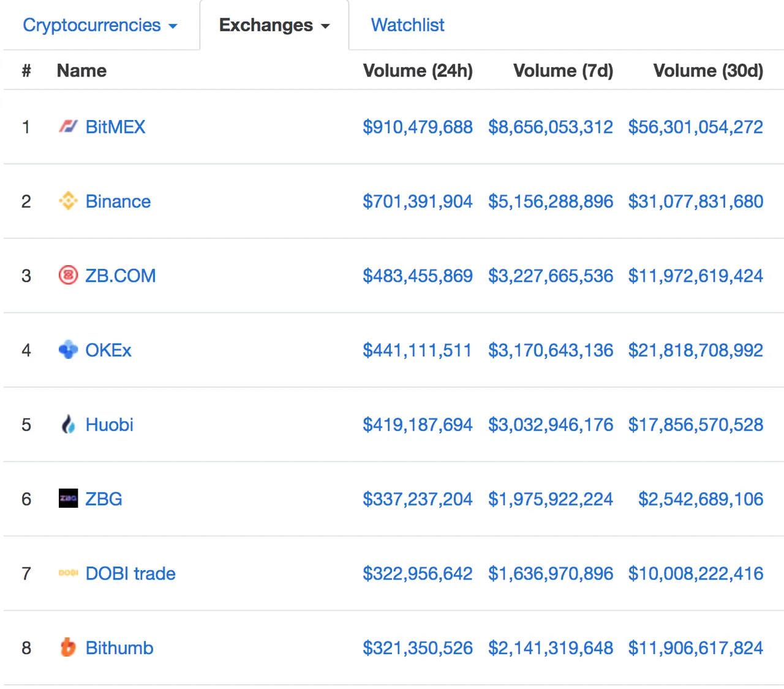Screen dimensions: 784x689
Task: Click BitMEX 24h volume $910,479,688
Action: (x=418, y=127)
